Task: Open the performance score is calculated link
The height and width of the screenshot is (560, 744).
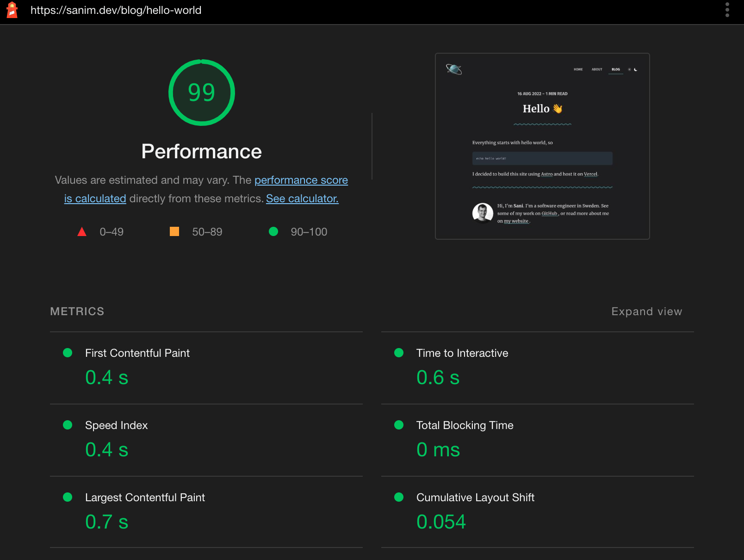Action: tap(301, 180)
